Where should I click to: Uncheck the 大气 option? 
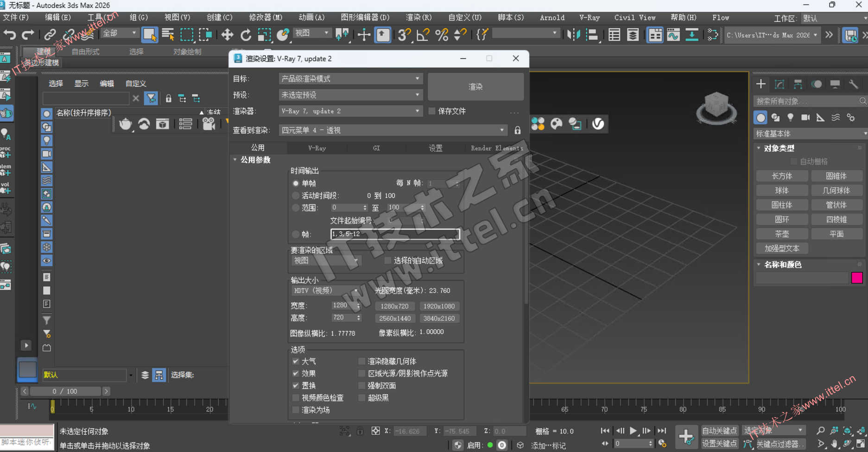click(296, 361)
